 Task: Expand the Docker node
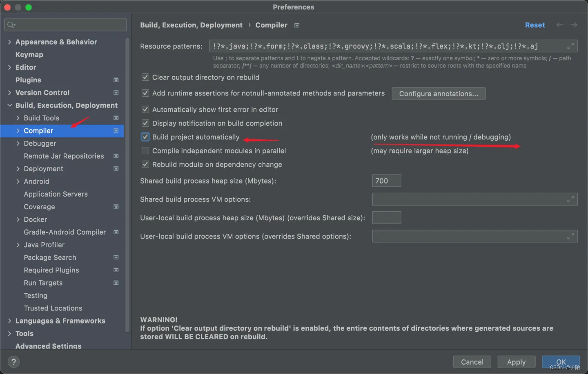(18, 219)
